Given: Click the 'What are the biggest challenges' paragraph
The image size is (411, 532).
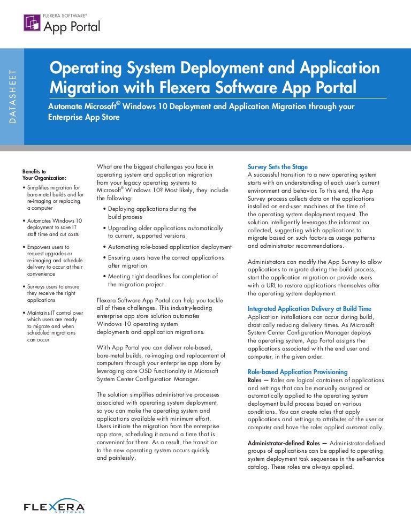Looking at the screenshot, I should pos(162,183).
